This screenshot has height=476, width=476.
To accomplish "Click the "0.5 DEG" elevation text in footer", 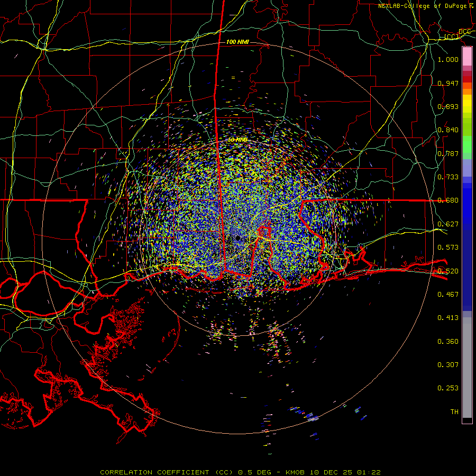I will coord(254,472).
